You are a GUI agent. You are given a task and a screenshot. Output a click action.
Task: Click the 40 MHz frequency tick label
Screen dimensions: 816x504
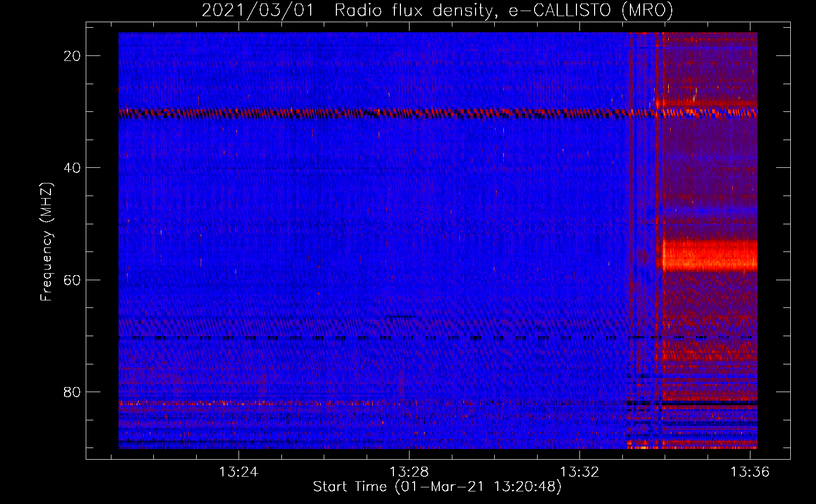coord(73,168)
